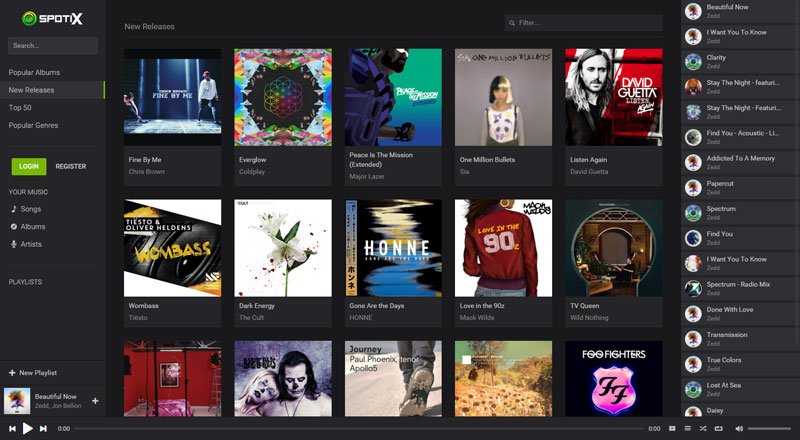This screenshot has height=440, width=800.
Task: Open David Guetta Listen Again cover
Action: (x=614, y=97)
